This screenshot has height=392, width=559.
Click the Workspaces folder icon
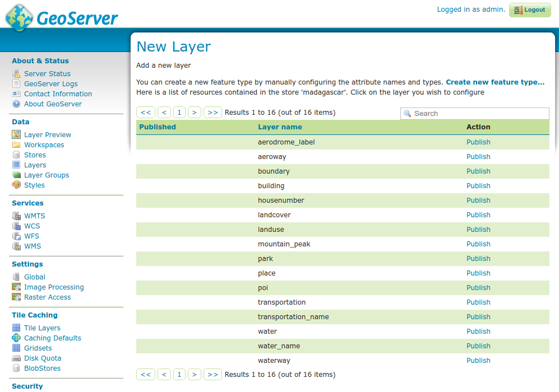pyautogui.click(x=16, y=145)
